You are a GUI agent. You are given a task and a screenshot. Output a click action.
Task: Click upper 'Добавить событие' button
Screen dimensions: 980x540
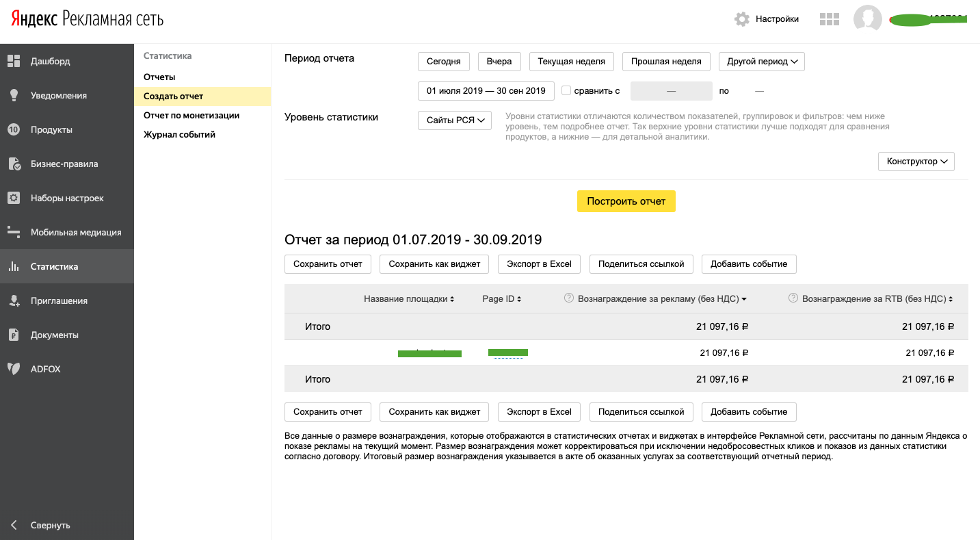pyautogui.click(x=749, y=264)
